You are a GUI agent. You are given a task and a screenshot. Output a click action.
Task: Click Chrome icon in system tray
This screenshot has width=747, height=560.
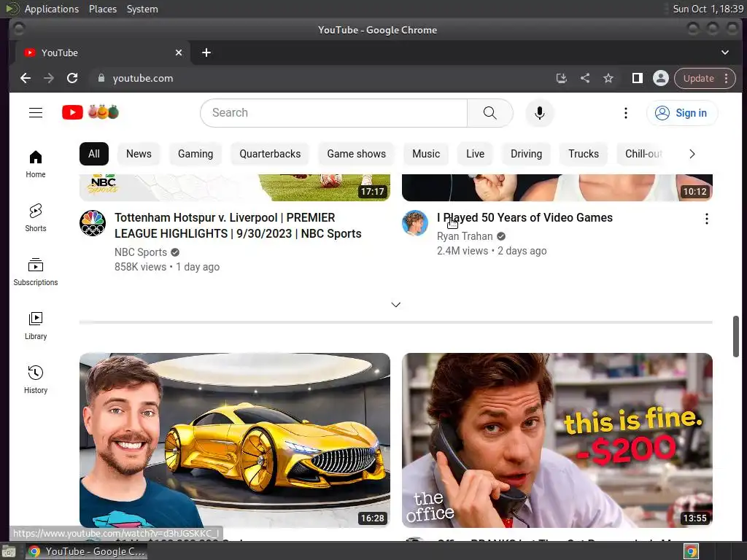[x=691, y=551]
